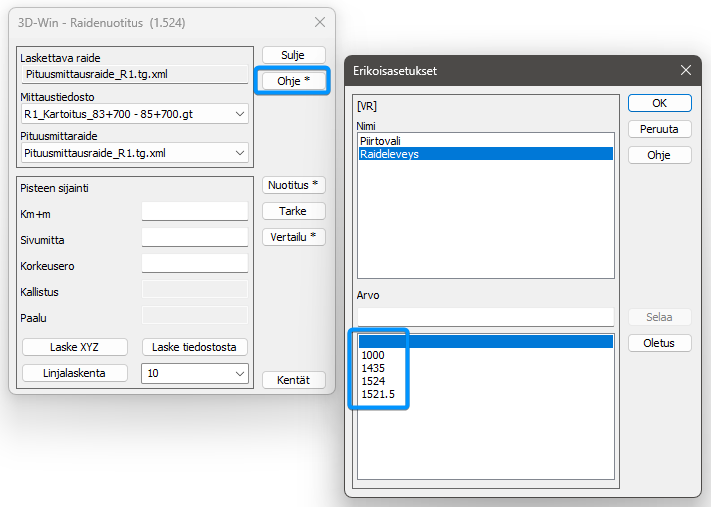Click the Tarke button

(293, 211)
